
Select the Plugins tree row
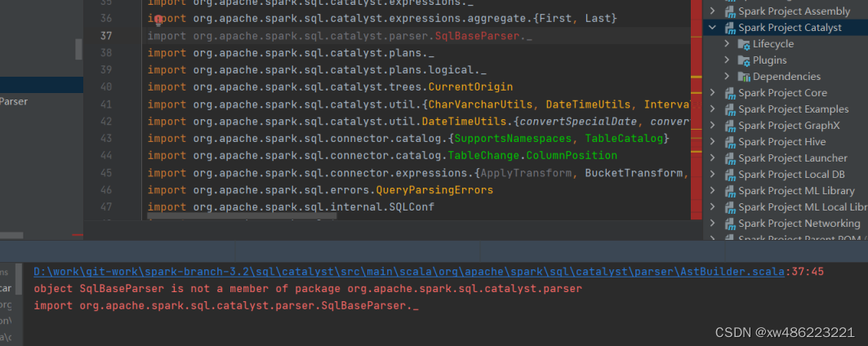tap(786, 60)
